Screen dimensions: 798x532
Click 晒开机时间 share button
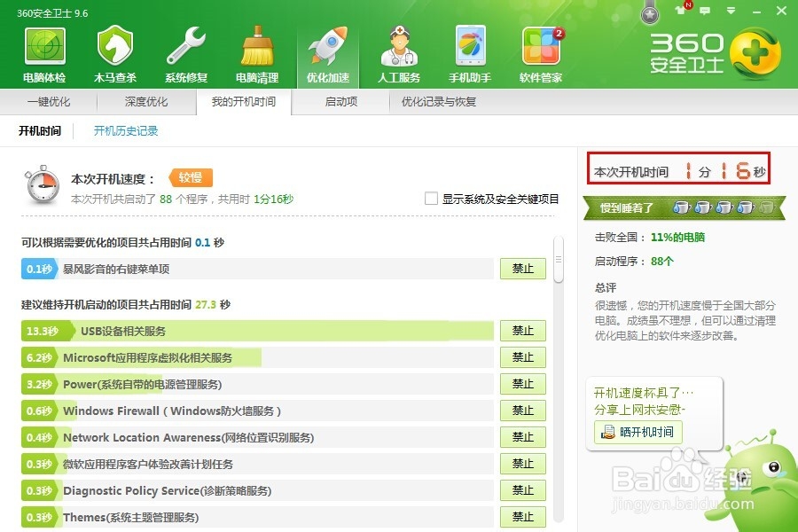pos(641,433)
